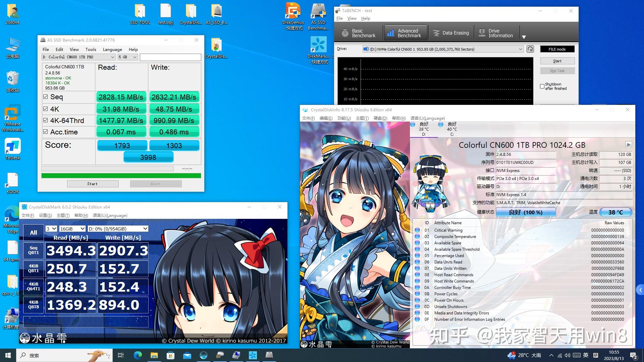Open the test.bpj file icon
The width and height of the screenshot is (644, 362).
click(165, 14)
